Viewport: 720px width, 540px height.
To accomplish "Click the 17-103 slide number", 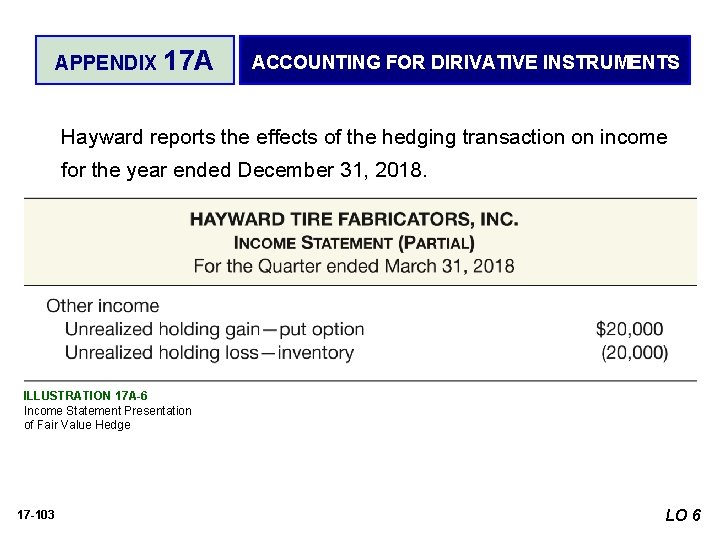I will (36, 514).
